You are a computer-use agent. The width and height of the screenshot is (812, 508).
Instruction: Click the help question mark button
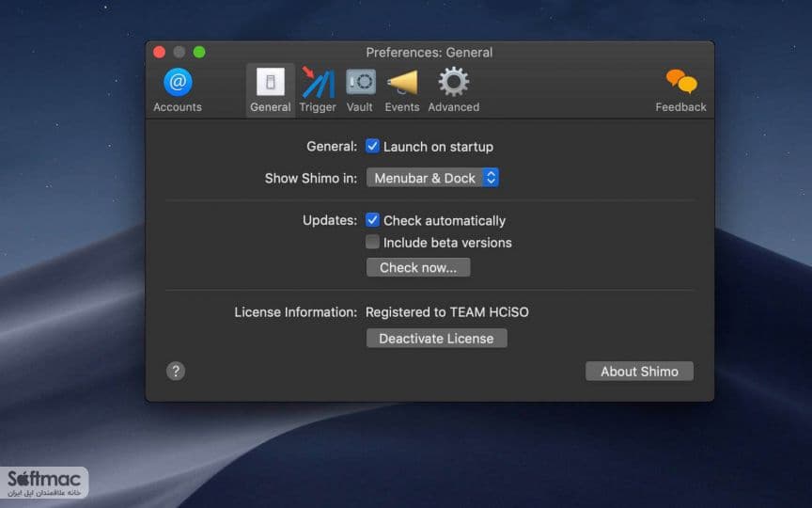176,372
